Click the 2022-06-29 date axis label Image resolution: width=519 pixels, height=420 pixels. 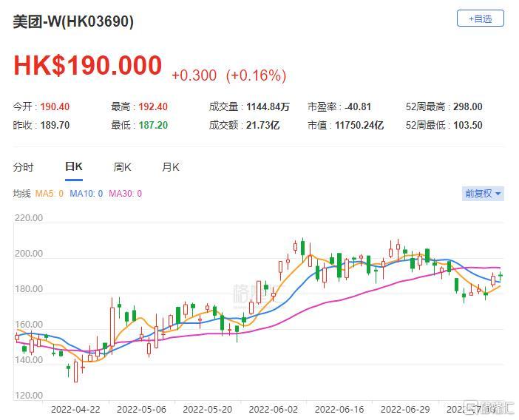click(x=405, y=410)
